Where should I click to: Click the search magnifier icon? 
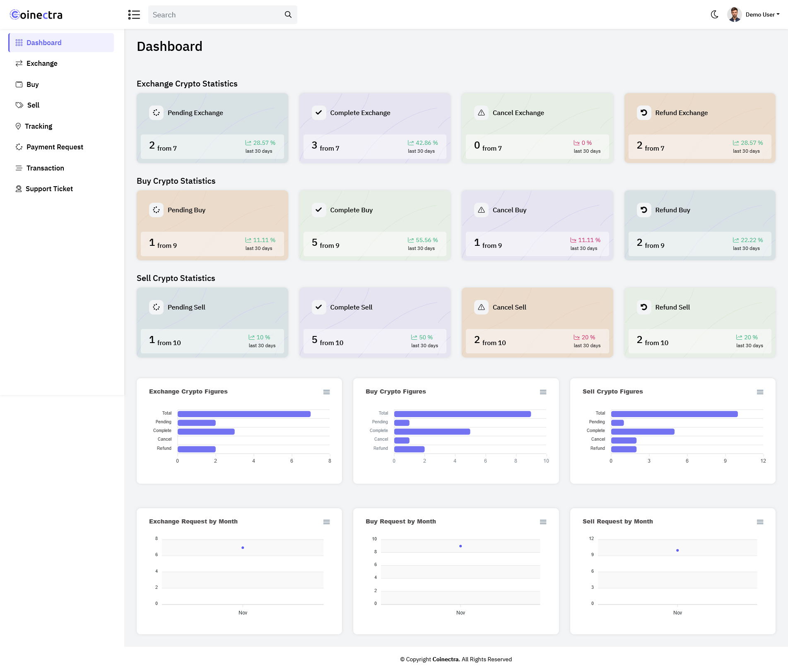pyautogui.click(x=288, y=14)
